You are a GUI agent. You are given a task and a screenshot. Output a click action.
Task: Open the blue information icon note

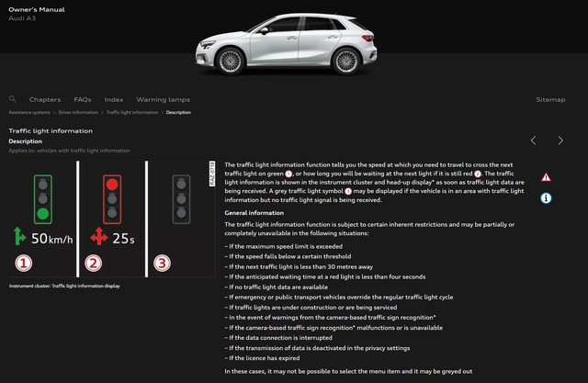[x=546, y=197]
